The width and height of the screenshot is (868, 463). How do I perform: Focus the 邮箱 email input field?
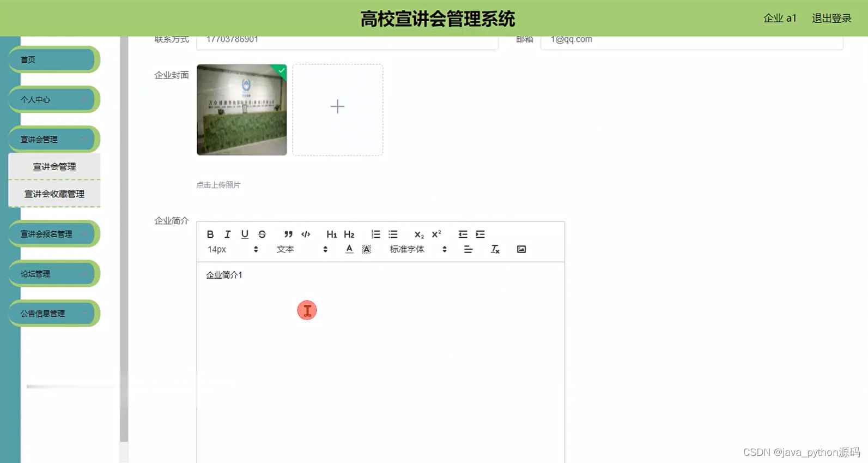691,43
